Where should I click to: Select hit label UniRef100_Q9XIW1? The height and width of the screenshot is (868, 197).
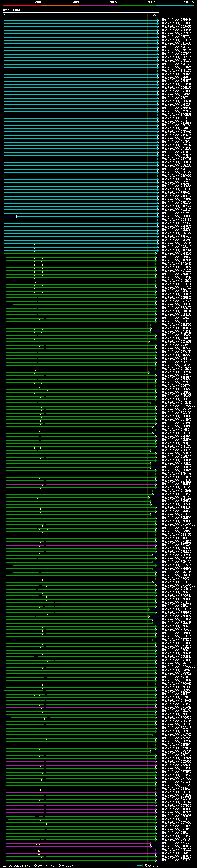pyautogui.click(x=177, y=189)
